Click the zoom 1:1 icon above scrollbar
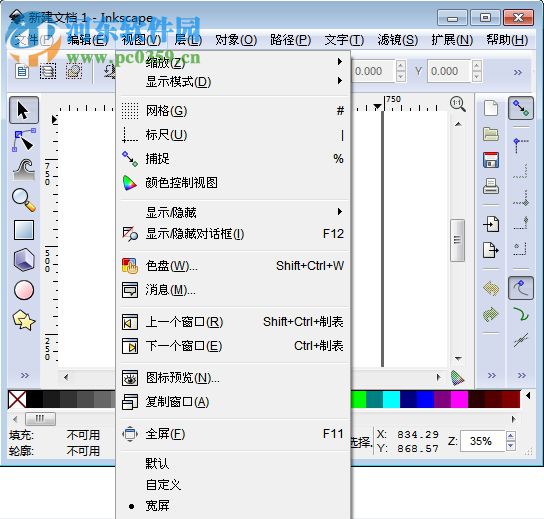This screenshot has width=544, height=519. pos(458,104)
